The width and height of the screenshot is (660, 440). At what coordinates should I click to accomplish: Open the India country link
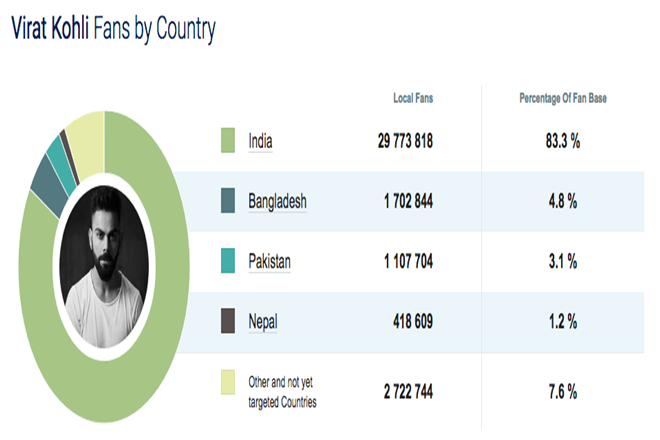(260, 142)
